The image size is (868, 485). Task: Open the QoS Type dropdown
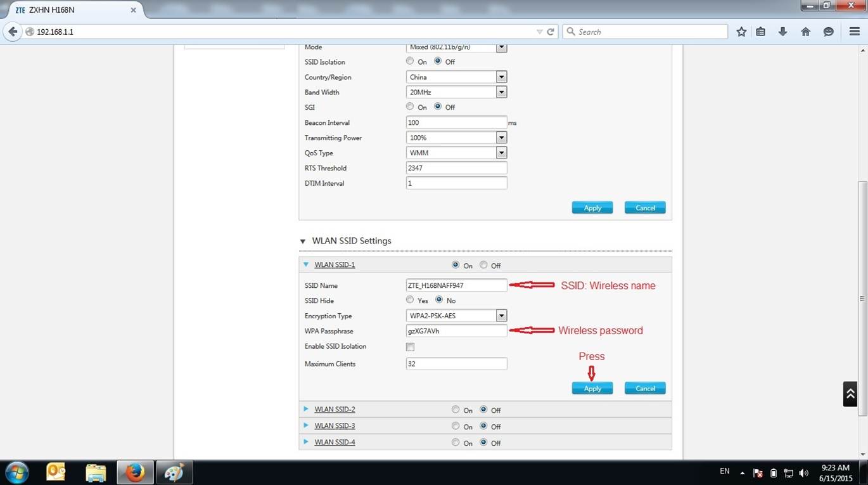click(456, 153)
